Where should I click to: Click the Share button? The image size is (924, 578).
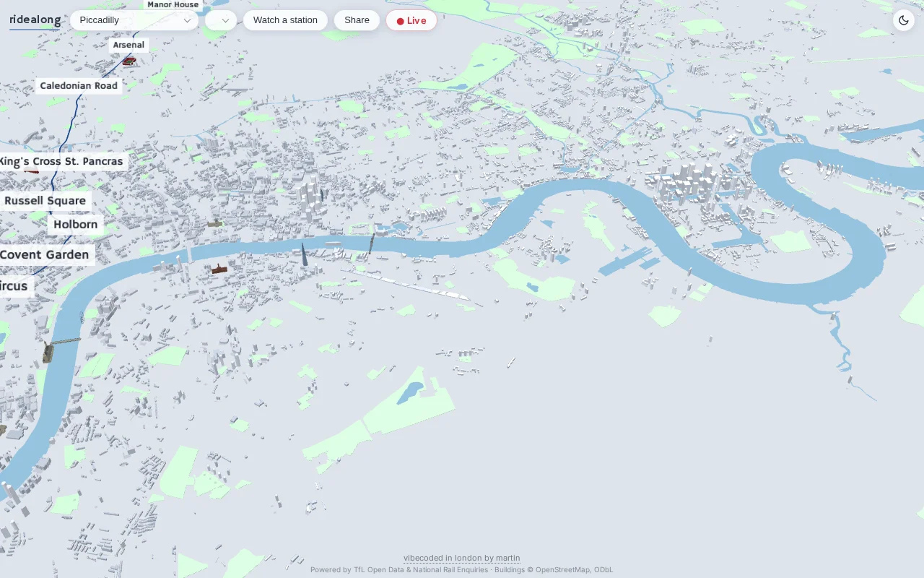[357, 20]
